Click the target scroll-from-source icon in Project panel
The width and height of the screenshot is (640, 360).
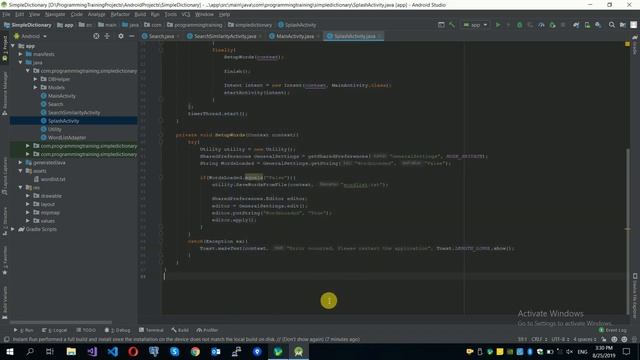(96, 36)
